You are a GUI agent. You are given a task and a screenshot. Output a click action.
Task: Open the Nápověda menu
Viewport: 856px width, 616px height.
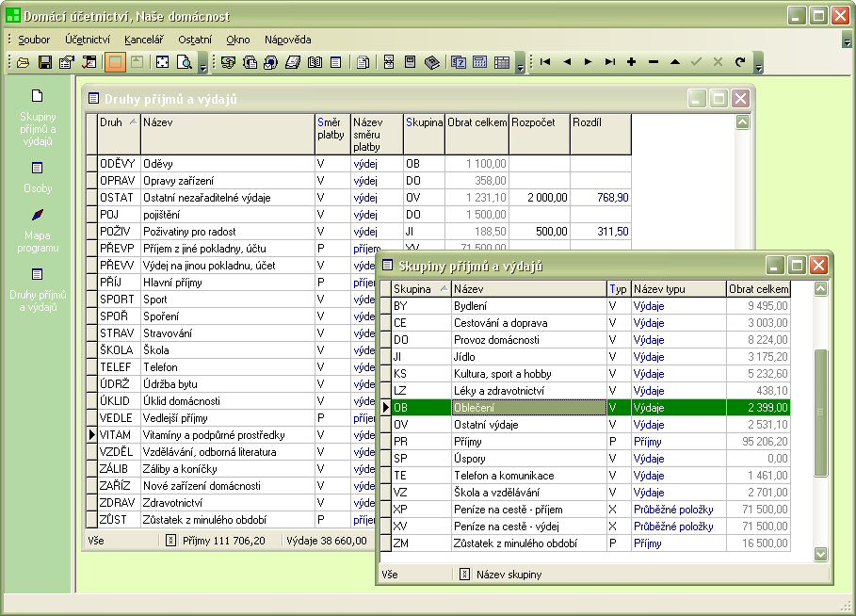point(287,40)
